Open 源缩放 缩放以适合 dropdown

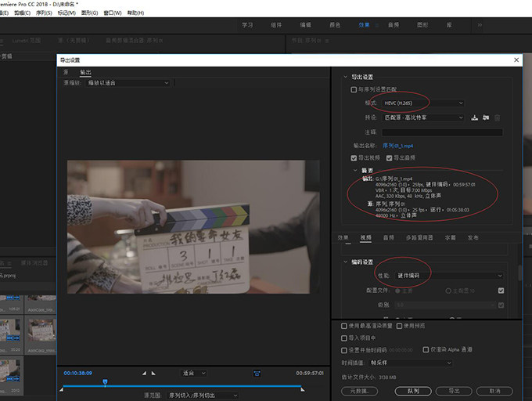click(x=128, y=83)
